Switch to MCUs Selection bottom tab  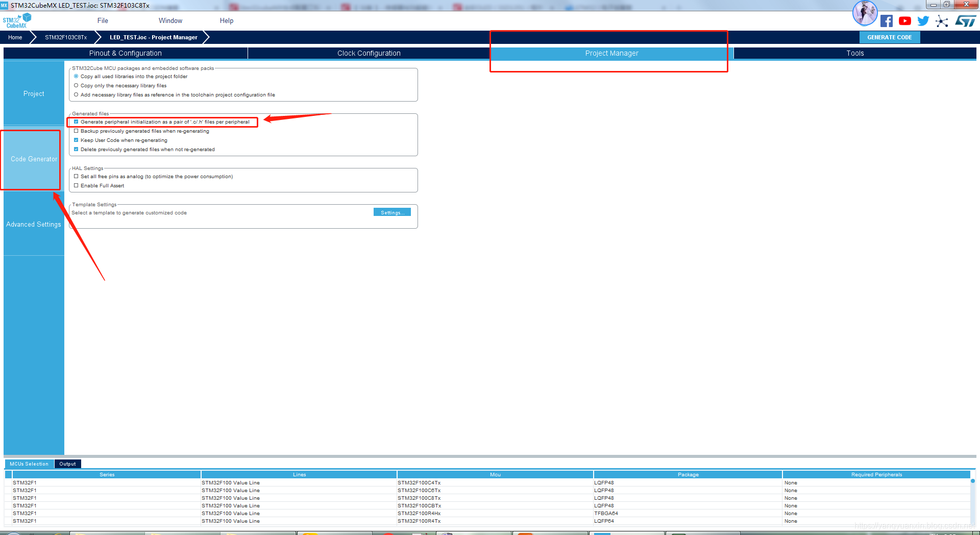29,464
